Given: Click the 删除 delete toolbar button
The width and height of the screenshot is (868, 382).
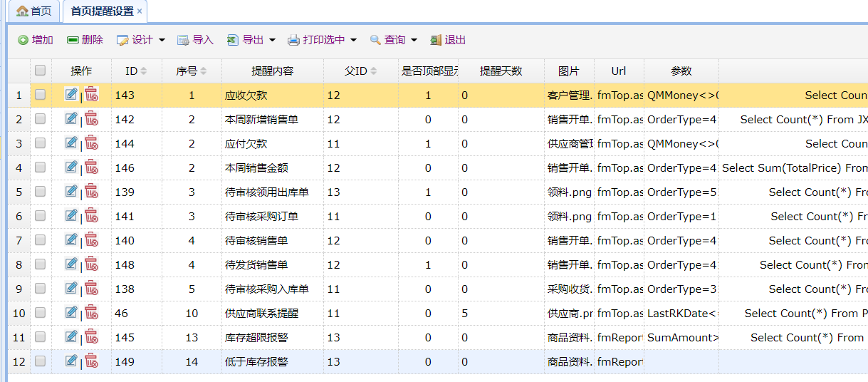Looking at the screenshot, I should pos(85,40).
